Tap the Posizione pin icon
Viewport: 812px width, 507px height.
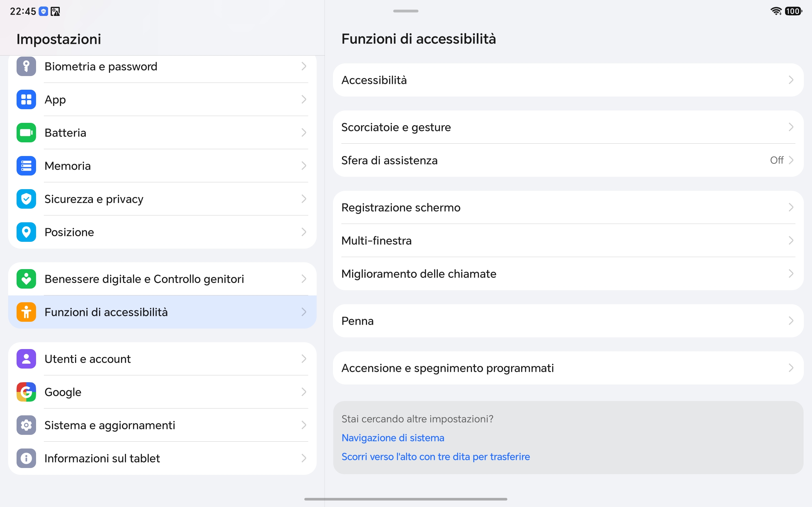26,232
